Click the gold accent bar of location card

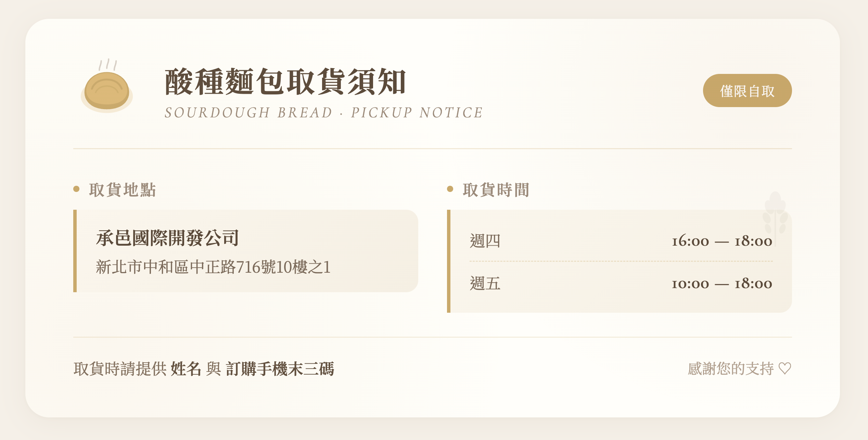[x=75, y=251]
